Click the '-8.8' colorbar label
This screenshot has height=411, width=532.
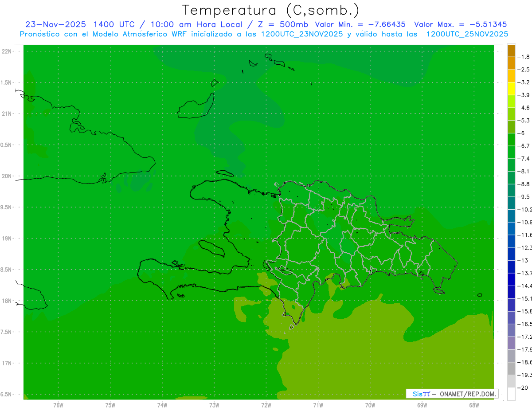524,184
